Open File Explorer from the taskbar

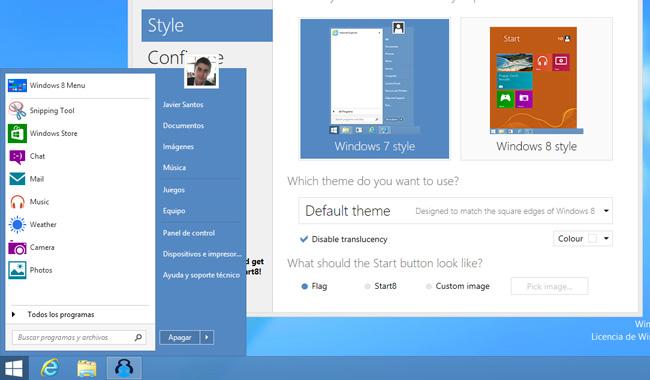(87, 368)
